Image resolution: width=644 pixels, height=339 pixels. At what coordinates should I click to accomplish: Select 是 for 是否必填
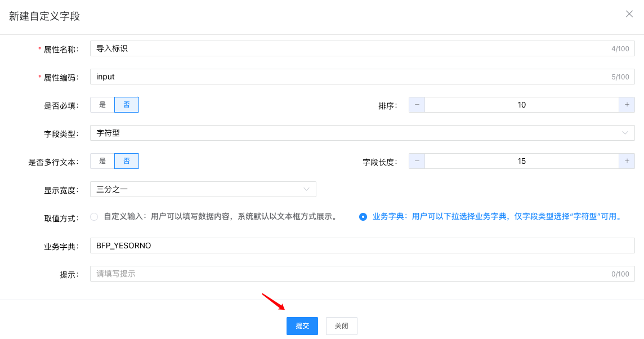tap(102, 105)
